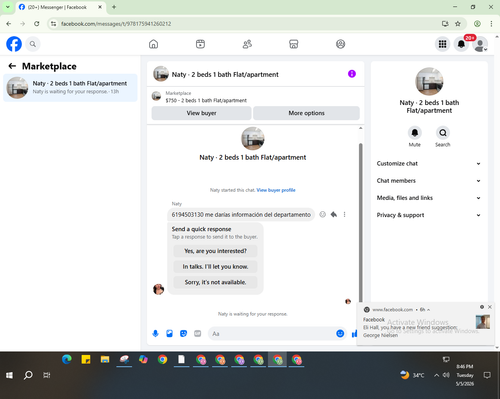The image size is (500, 399).
Task: Attach a photo with image icon
Action: click(x=169, y=333)
